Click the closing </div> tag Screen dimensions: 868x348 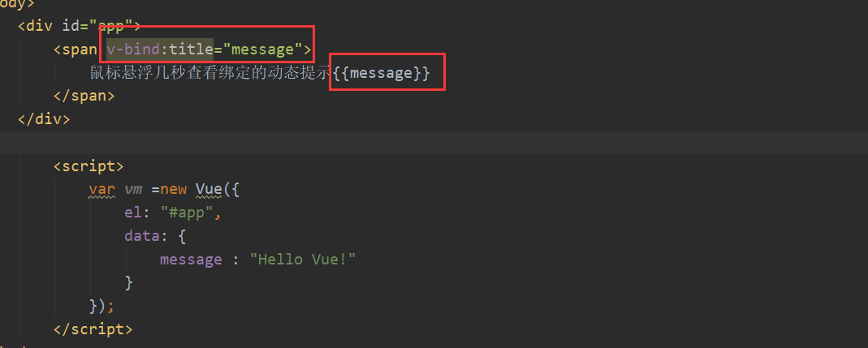[x=44, y=119]
